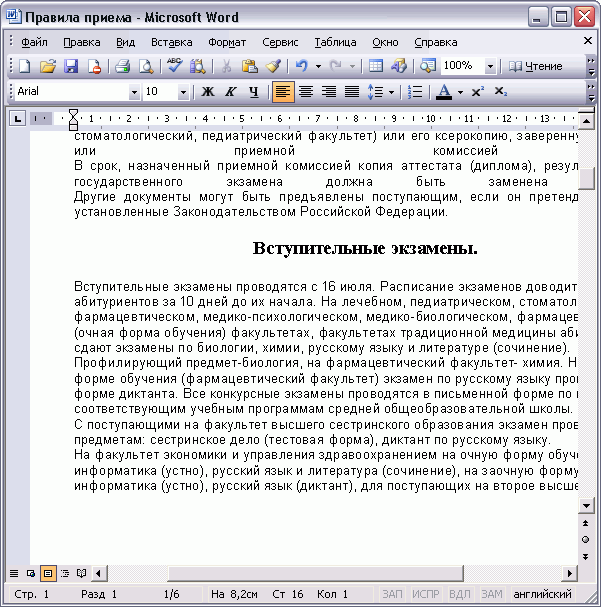Select browse object circle button

click(586, 540)
